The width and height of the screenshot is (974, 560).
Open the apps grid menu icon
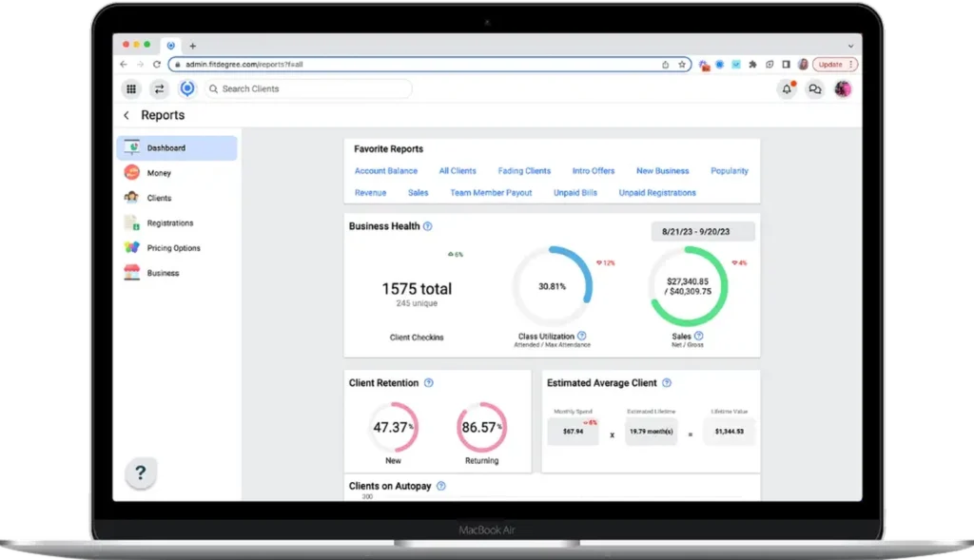131,88
